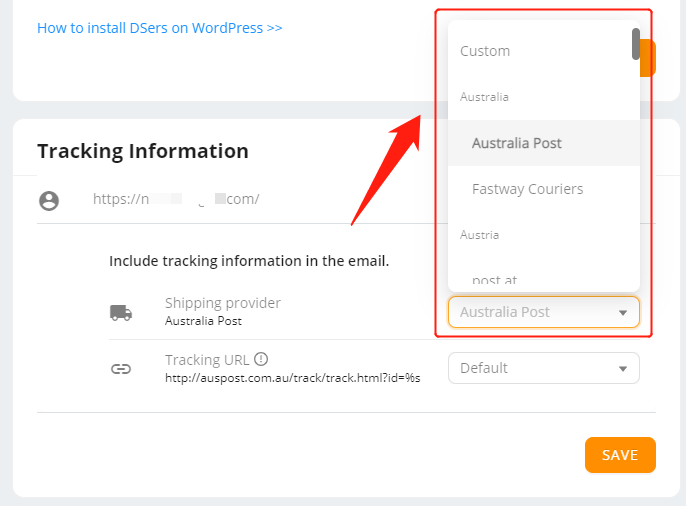686x506 pixels.
Task: Click the Tracking URL Default dropdown arrow
Action: (623, 369)
